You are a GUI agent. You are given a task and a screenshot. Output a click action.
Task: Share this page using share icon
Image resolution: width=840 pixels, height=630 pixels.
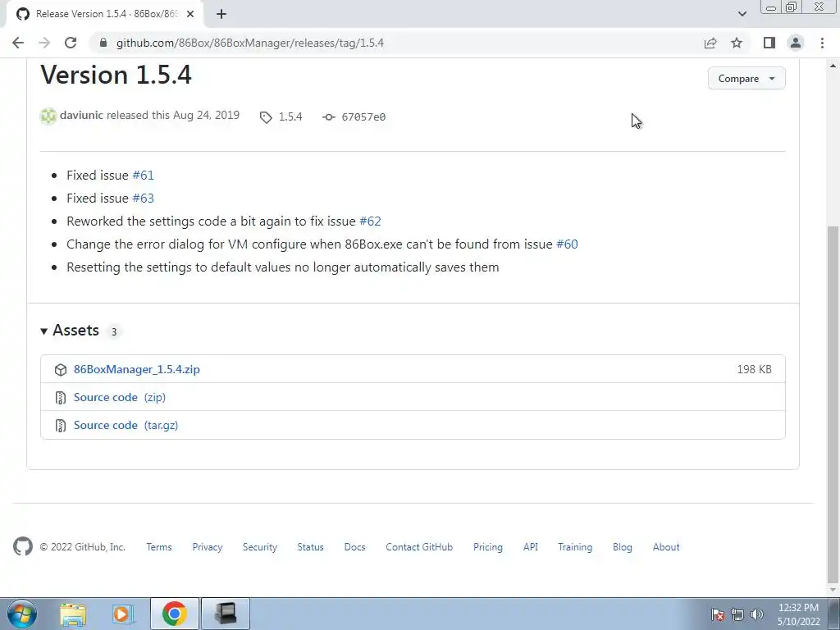pos(710,43)
